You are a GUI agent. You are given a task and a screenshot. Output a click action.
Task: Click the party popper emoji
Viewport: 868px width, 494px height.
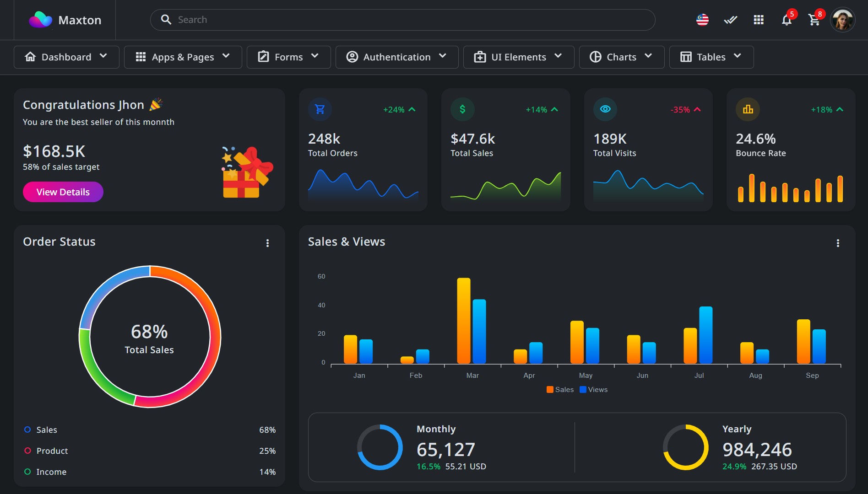pyautogui.click(x=156, y=104)
